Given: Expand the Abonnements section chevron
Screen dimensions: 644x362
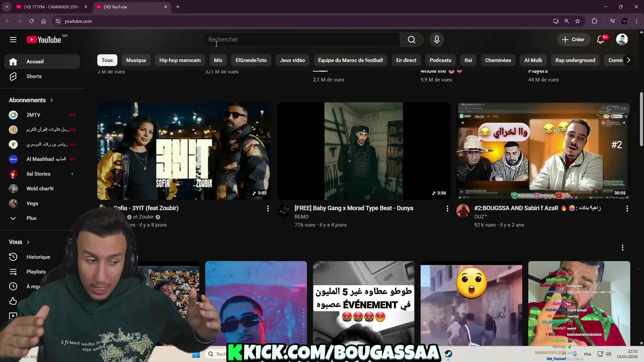Looking at the screenshot, I should pyautogui.click(x=51, y=100).
